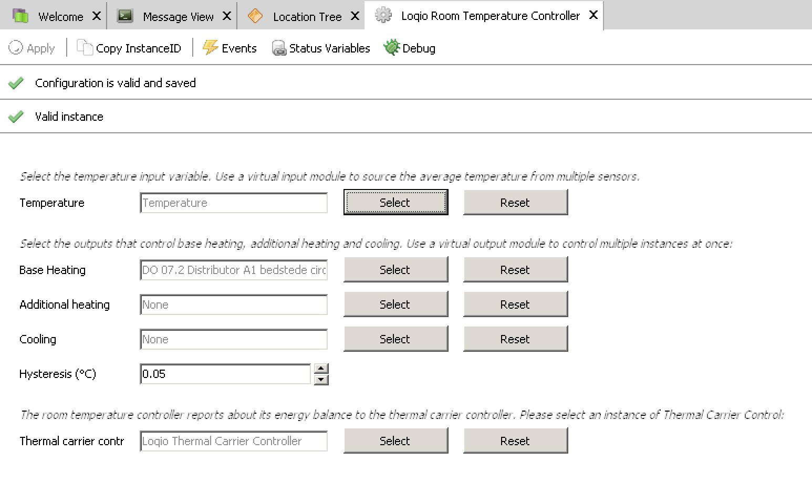Click the Apply toolbar icon
Viewport: 812px width, 504px height.
(x=16, y=48)
